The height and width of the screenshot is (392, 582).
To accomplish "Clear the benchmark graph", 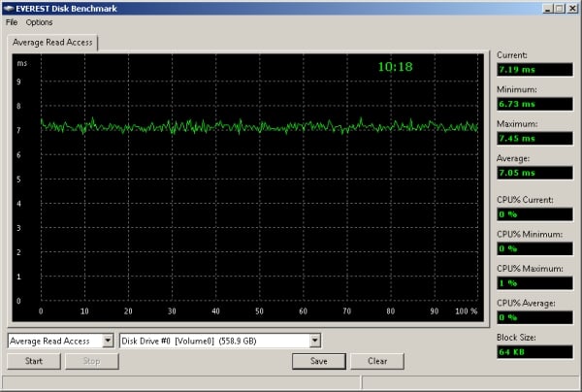I will click(x=376, y=361).
